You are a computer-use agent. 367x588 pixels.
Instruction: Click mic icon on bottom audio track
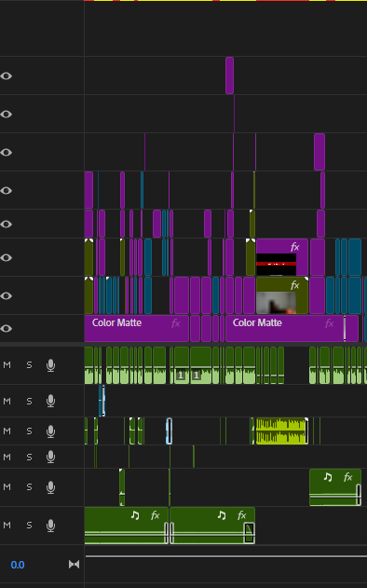coord(50,526)
